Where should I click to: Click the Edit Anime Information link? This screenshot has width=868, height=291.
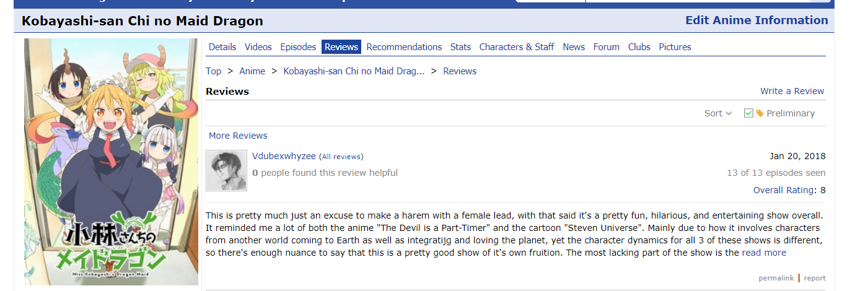point(756,20)
